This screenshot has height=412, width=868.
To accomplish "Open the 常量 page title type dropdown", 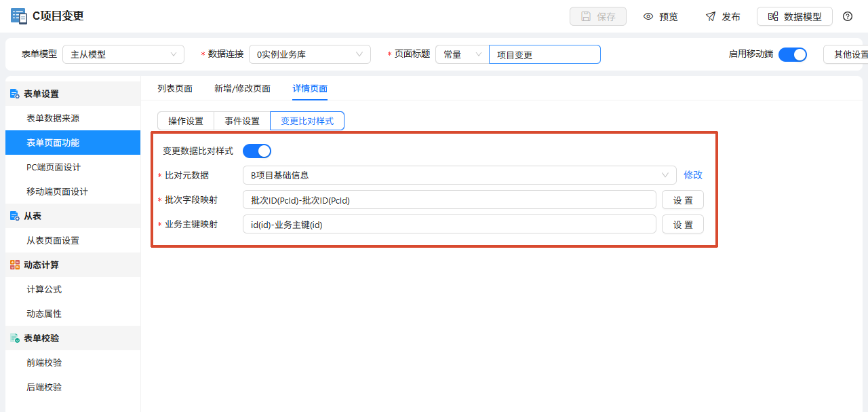I will point(462,54).
